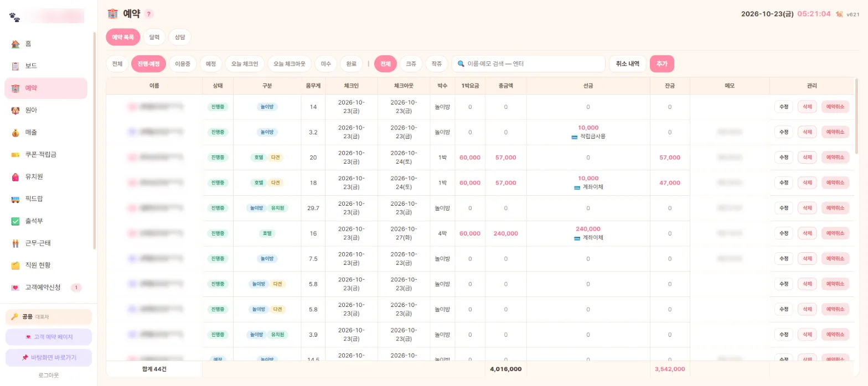Filter by 미수 reservations

[326, 64]
